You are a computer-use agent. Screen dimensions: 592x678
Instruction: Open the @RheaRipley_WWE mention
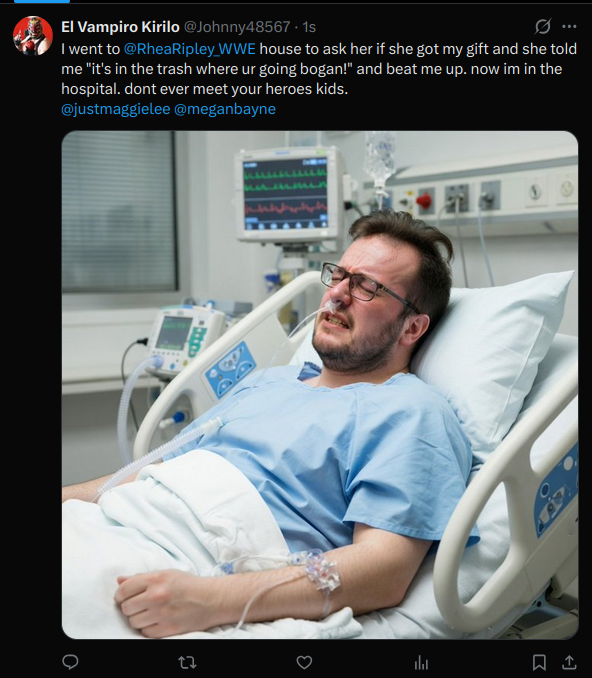[190, 49]
